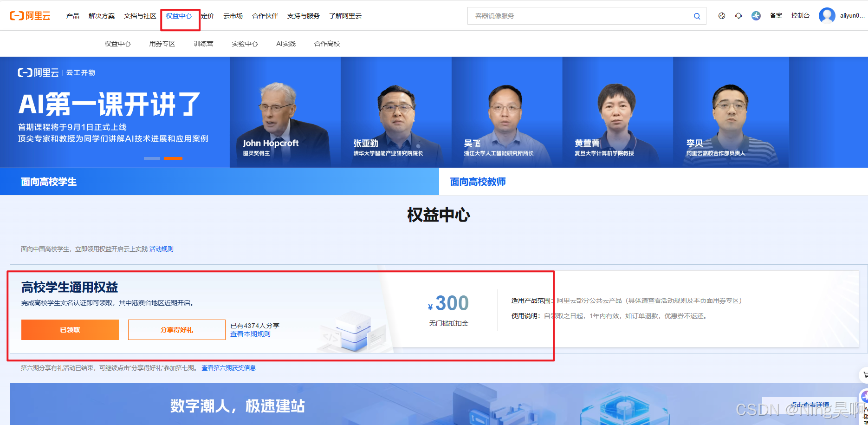The height and width of the screenshot is (425, 868).
Task: Open the 文档与社区 menu
Action: click(140, 16)
